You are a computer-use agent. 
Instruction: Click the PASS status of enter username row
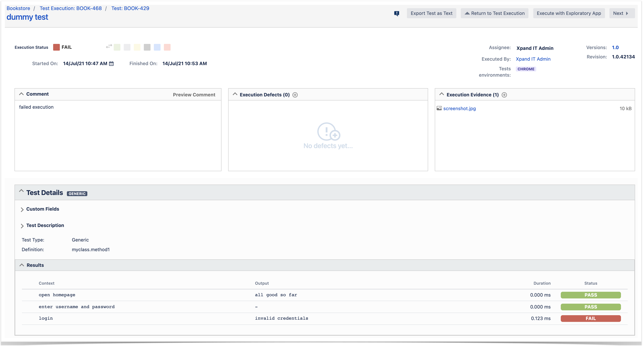pos(590,307)
